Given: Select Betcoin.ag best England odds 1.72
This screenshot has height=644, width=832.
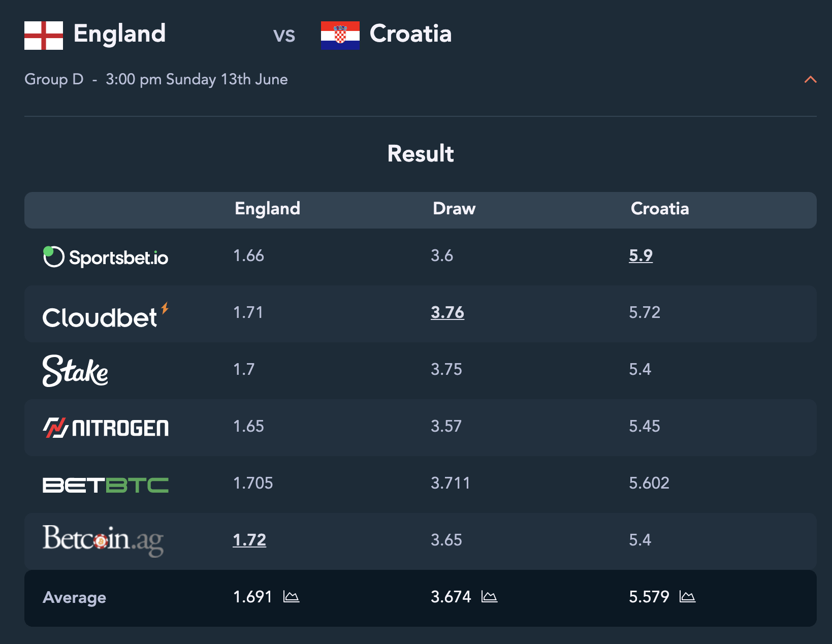Looking at the screenshot, I should pyautogui.click(x=249, y=540).
